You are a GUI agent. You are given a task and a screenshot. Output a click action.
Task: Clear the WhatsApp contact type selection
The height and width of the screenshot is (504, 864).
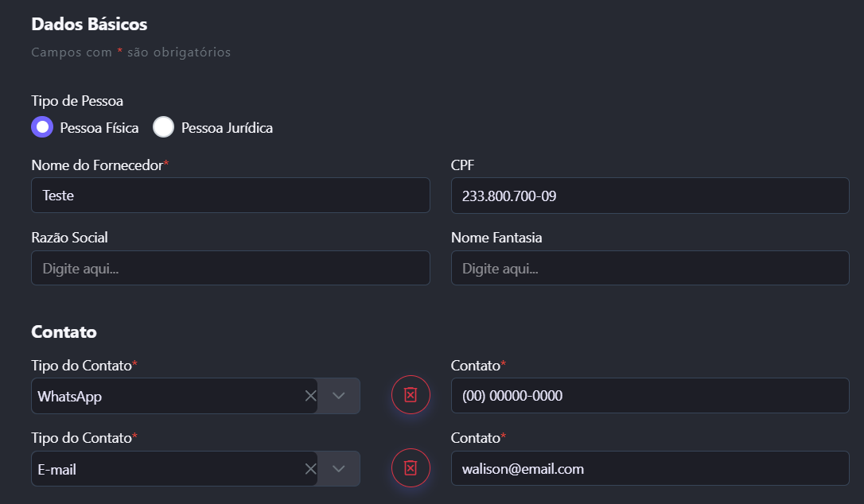pyautogui.click(x=310, y=396)
